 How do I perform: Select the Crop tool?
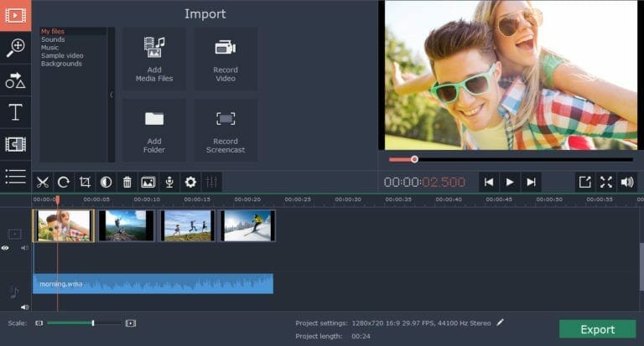[x=85, y=182]
